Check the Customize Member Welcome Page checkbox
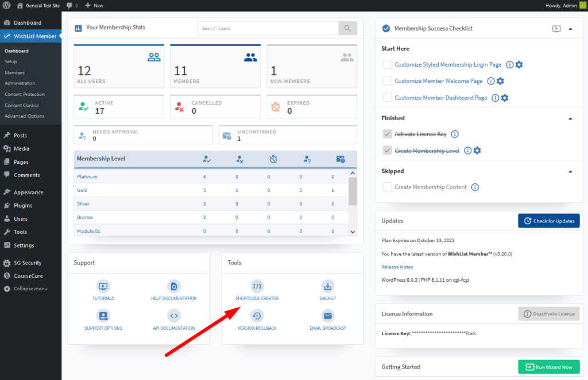Image resolution: width=588 pixels, height=380 pixels. coord(388,81)
